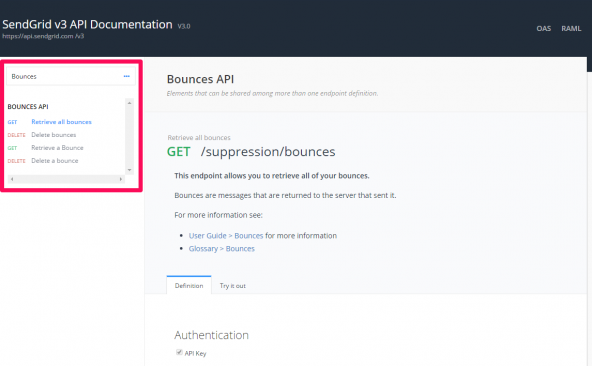Image resolution: width=592 pixels, height=366 pixels.
Task: Select Retrieve all bounces in sidebar
Action: [x=61, y=122]
